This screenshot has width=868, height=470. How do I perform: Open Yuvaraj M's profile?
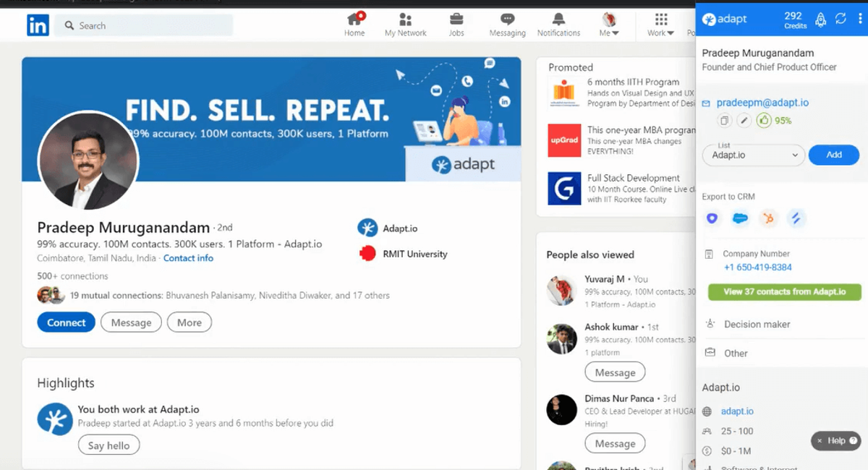tap(605, 279)
